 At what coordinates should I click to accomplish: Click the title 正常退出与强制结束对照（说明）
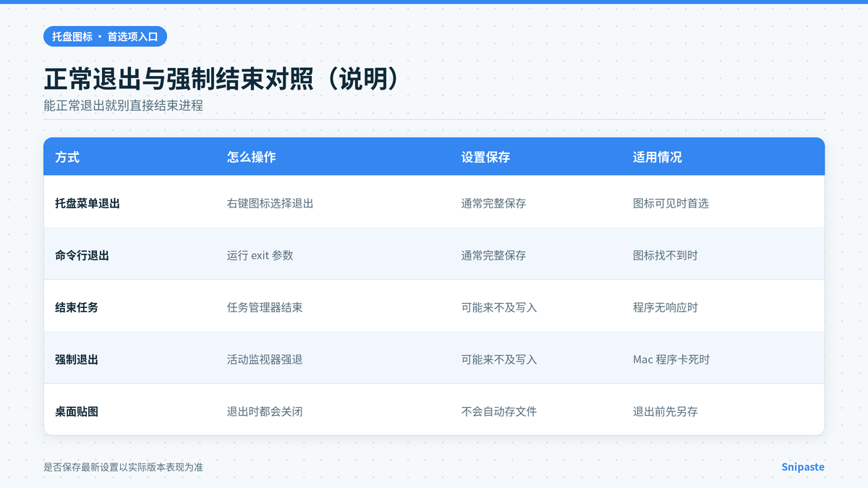[221, 80]
